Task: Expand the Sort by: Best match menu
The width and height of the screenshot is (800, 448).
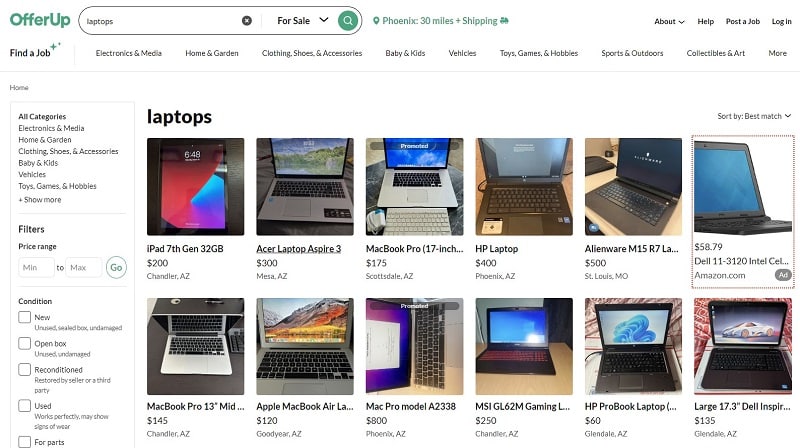Action: pyautogui.click(x=754, y=116)
